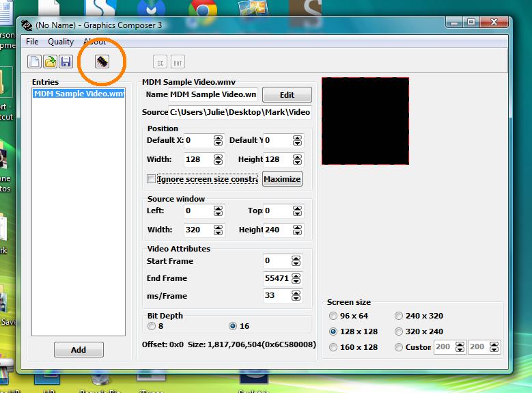The height and width of the screenshot is (393, 532).
Task: Choose 128 x 128 screen size
Action: (x=333, y=331)
